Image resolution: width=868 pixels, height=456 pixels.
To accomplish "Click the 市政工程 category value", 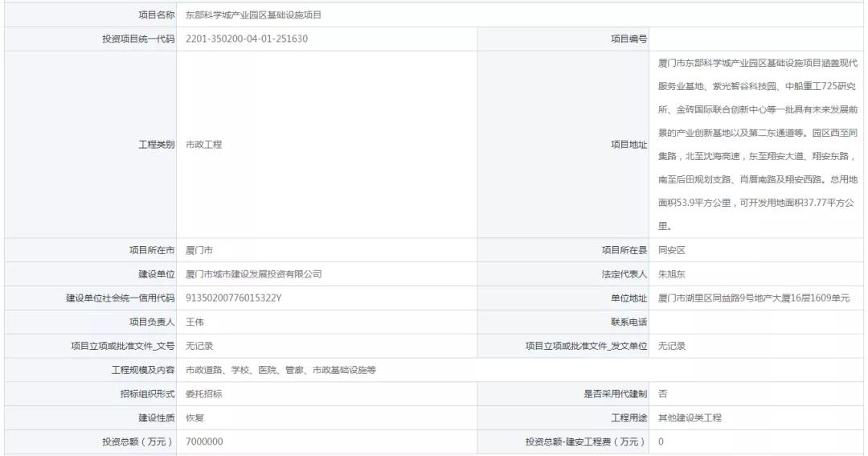I will (203, 145).
